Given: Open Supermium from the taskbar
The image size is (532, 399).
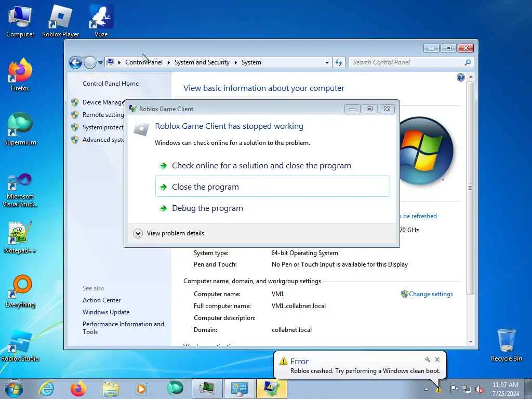Looking at the screenshot, I should [175, 389].
